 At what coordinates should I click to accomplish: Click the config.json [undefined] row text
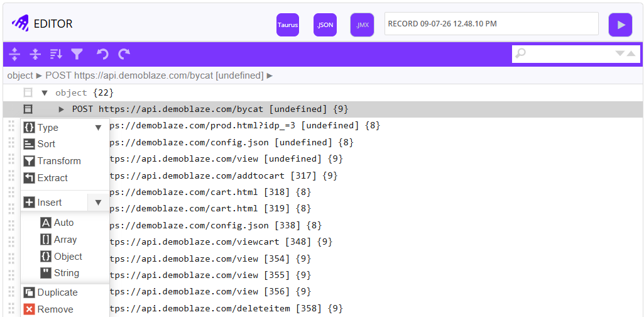232,143
